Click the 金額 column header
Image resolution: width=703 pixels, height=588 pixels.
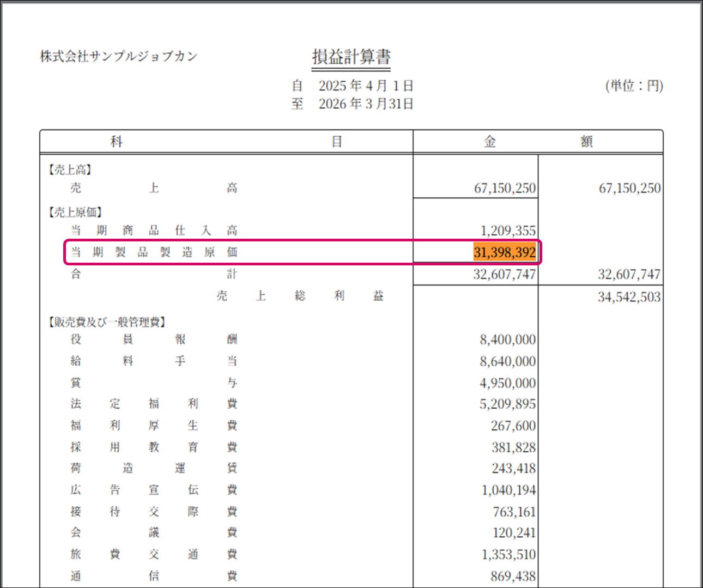(x=538, y=142)
